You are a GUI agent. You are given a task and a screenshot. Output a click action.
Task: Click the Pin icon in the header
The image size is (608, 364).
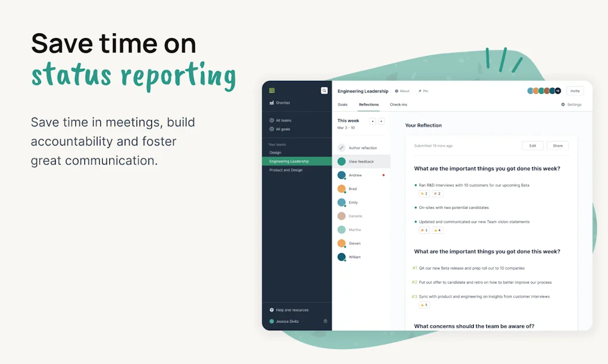click(420, 91)
